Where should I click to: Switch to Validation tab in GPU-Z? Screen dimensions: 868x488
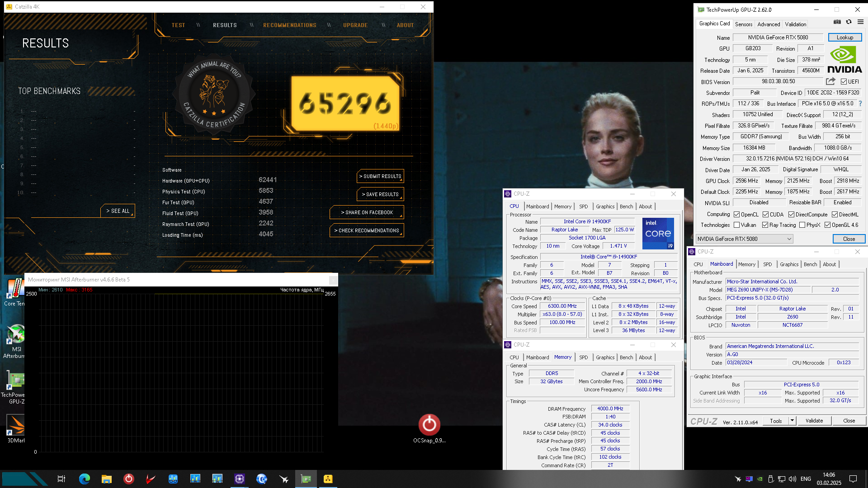click(795, 24)
